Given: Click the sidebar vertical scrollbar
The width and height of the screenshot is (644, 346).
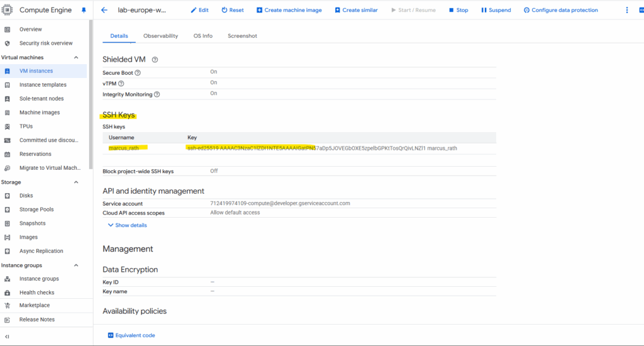Looking at the screenshot, I should click(91, 94).
